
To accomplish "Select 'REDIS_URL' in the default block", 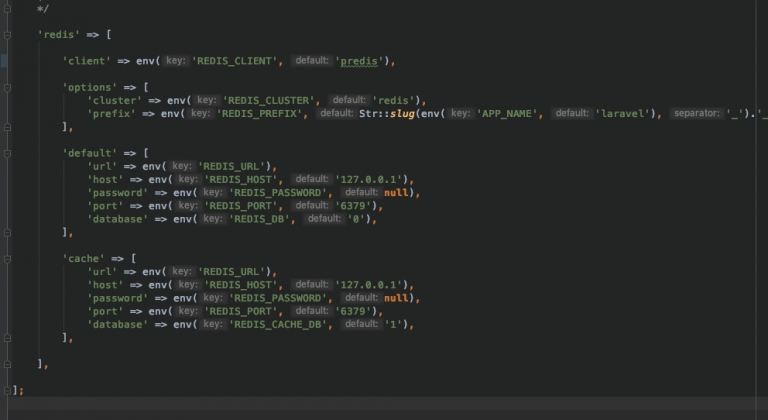I will click(x=232, y=167).
